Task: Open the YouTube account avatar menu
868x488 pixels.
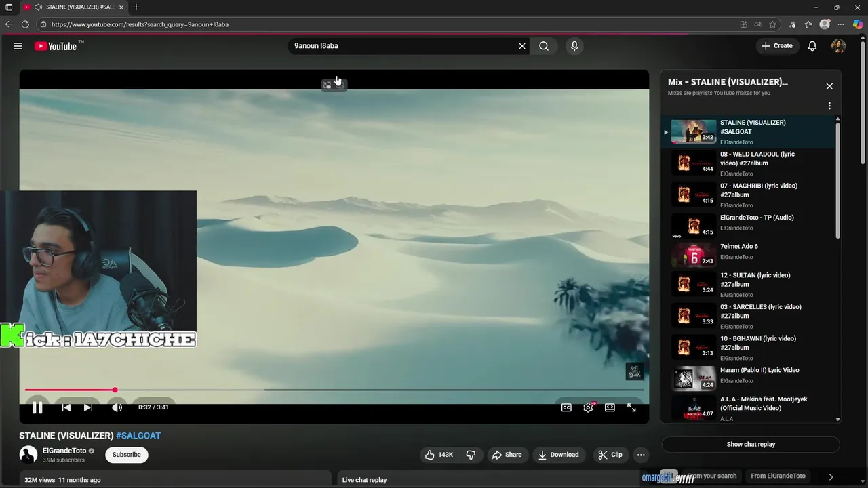Action: [x=839, y=46]
